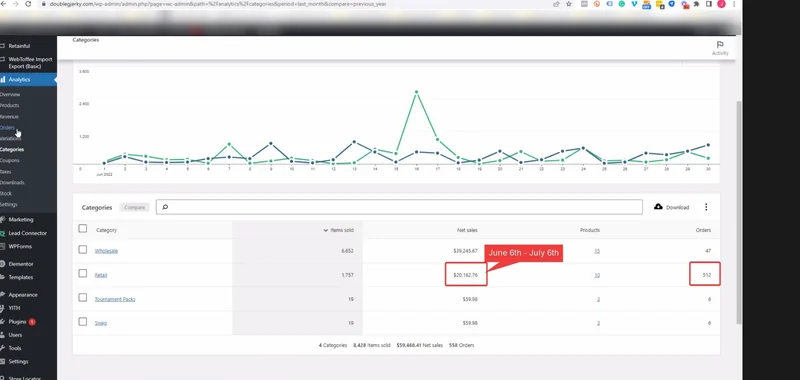800x380 pixels.
Task: Open the Retail category link
Action: click(101, 275)
